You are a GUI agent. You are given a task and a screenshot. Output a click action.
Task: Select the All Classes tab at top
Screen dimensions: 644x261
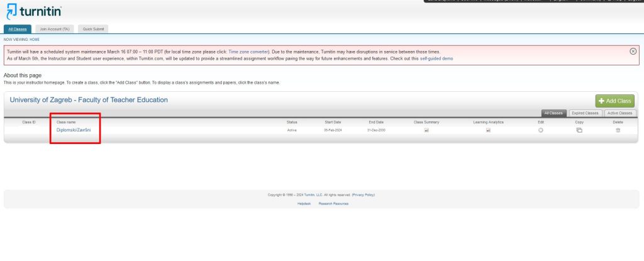coord(17,29)
